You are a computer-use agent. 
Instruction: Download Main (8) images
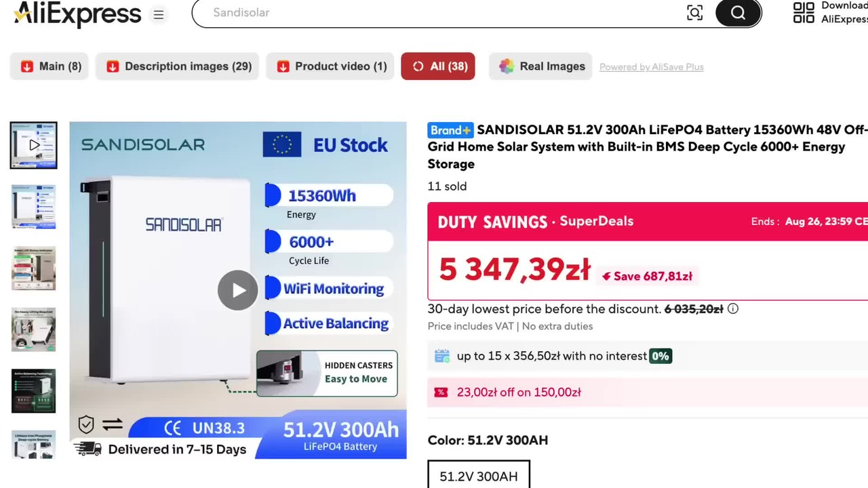(x=50, y=66)
